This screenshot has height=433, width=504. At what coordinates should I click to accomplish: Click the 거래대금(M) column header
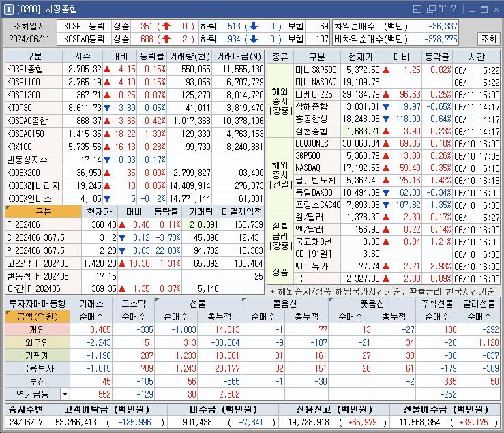238,56
